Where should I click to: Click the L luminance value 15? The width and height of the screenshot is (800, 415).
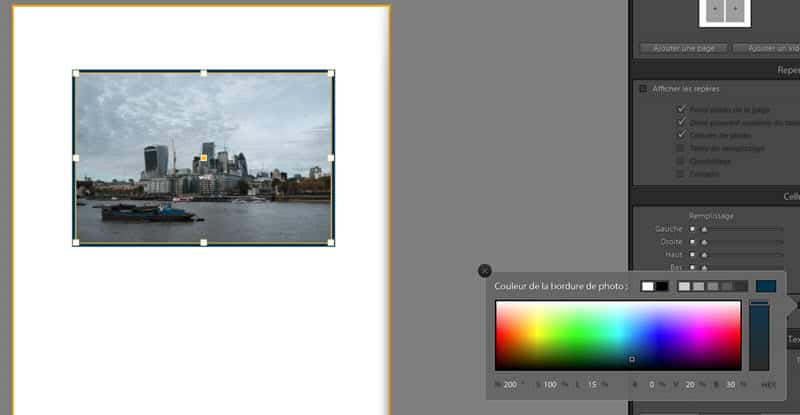[x=592, y=384]
